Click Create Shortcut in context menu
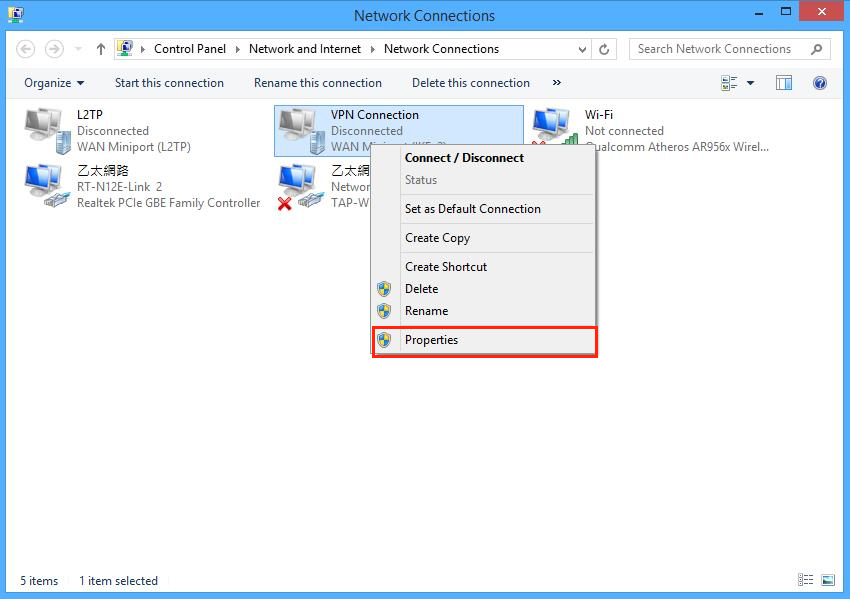The width and height of the screenshot is (850, 599). [446, 267]
